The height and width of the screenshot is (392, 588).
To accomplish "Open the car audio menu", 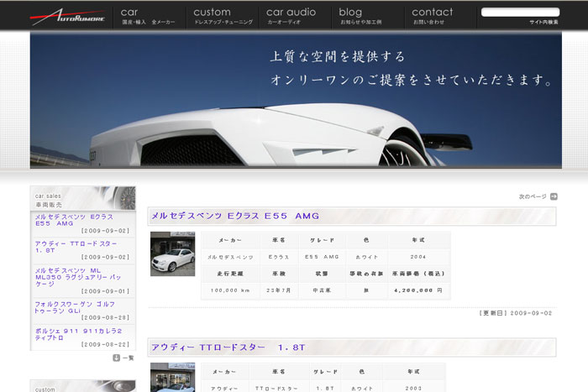I will pyautogui.click(x=291, y=17).
